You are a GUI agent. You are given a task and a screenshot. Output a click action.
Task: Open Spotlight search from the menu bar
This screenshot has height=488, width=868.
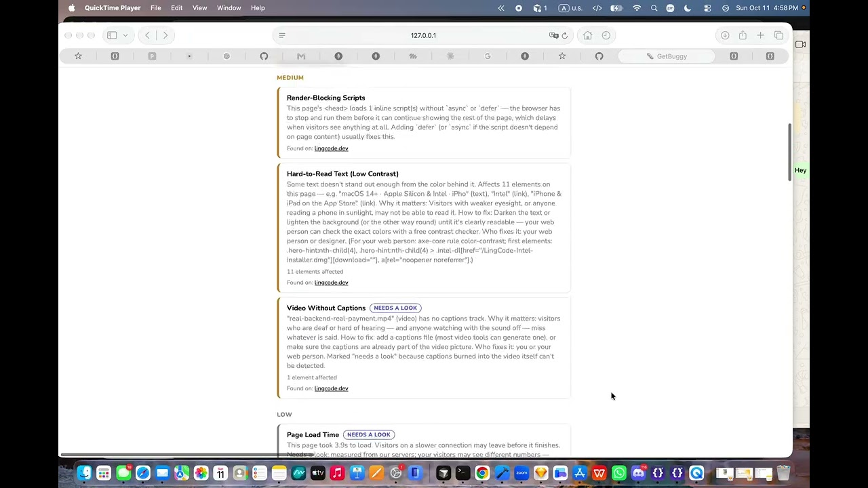[654, 8]
